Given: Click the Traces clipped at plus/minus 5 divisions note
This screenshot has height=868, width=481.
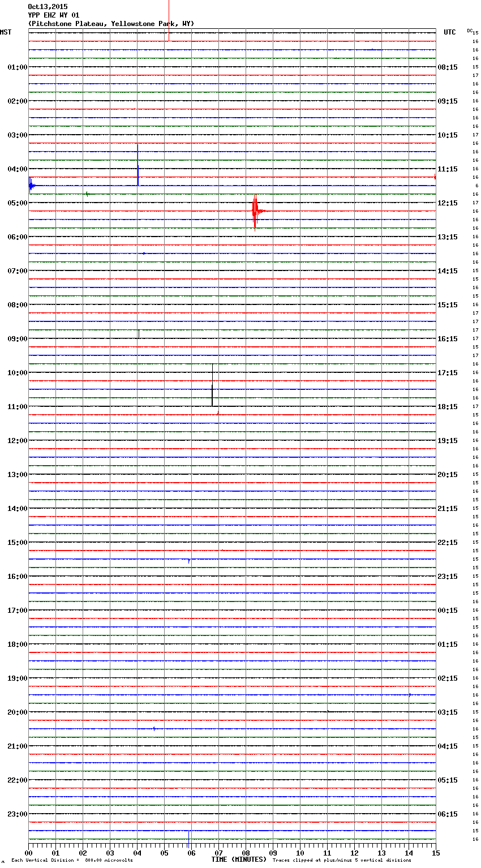Looking at the screenshot, I should (342, 860).
